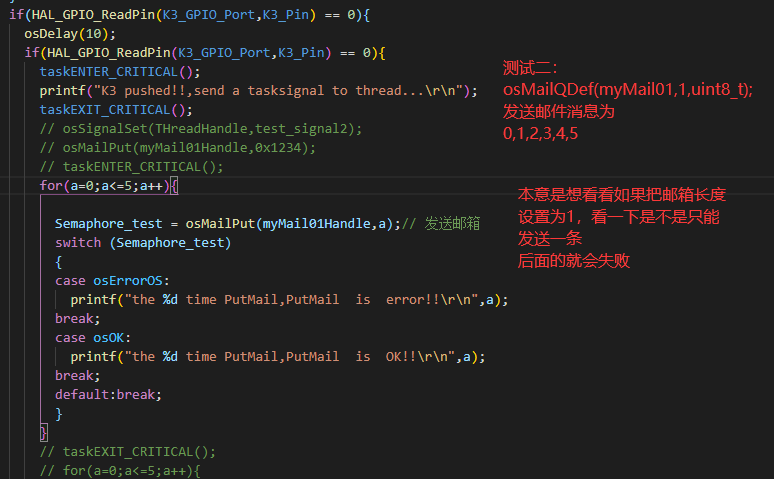Click the red osMailQDef annotation text
Screen dimensions: 774x479
pos(628,89)
